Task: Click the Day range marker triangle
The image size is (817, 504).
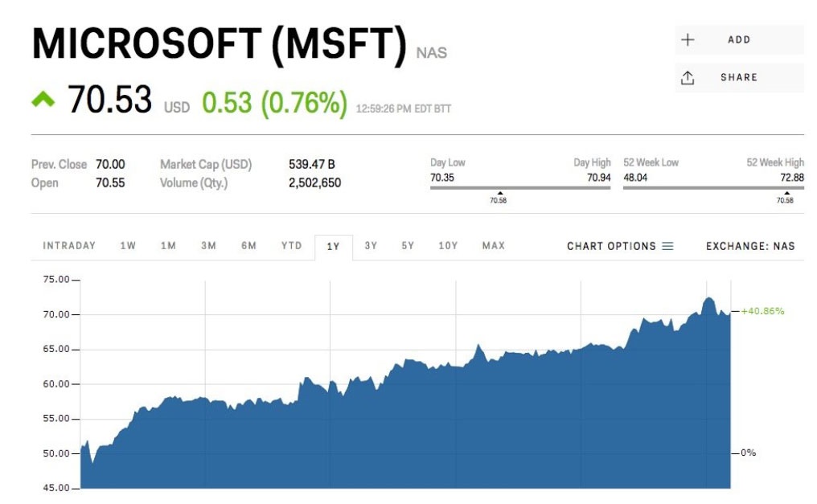Action: pos(499,193)
